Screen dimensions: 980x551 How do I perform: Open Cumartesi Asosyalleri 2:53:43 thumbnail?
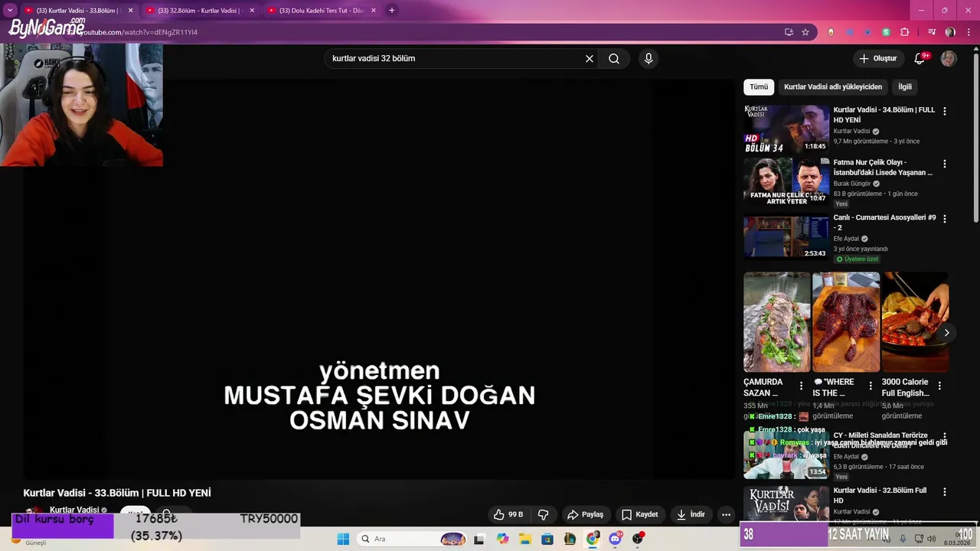786,236
